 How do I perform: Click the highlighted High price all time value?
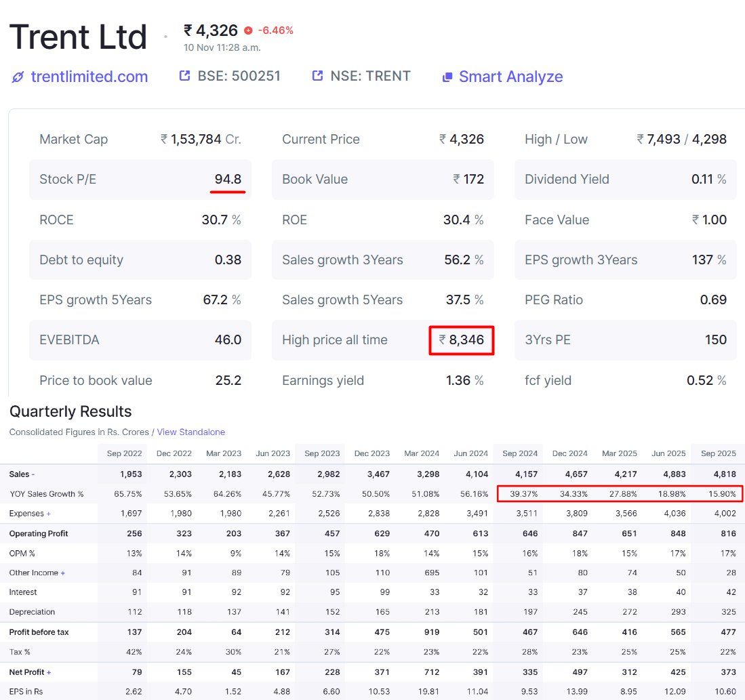[x=462, y=340]
